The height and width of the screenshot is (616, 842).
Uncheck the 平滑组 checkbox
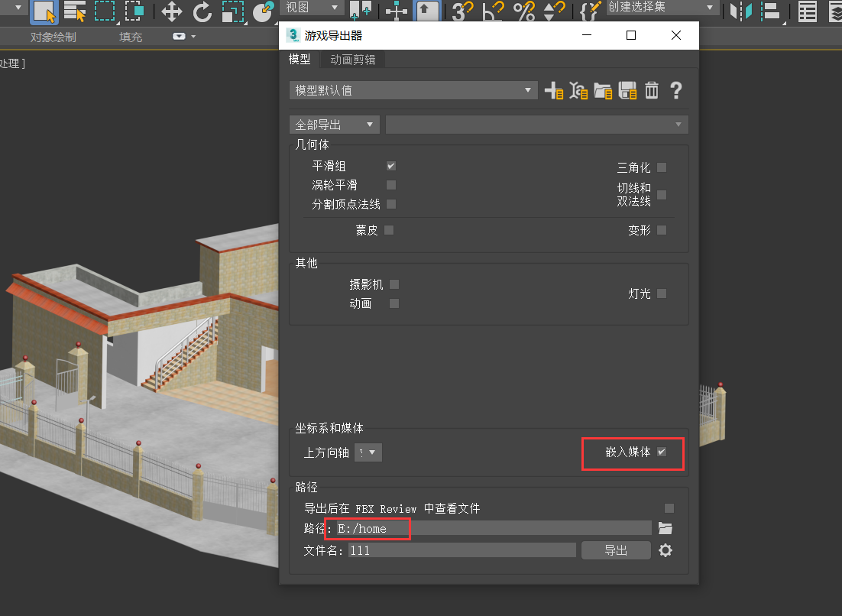(390, 166)
